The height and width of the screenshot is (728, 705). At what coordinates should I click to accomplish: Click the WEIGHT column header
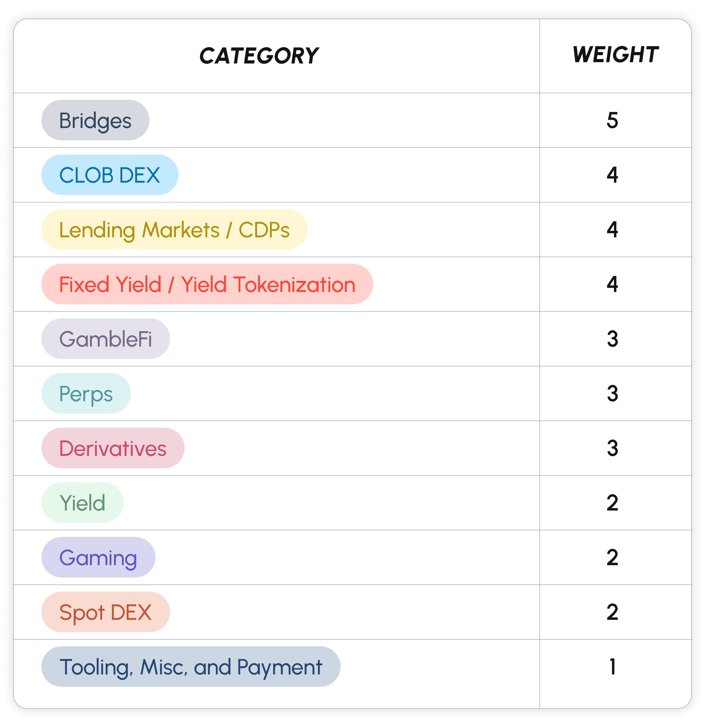(x=615, y=55)
